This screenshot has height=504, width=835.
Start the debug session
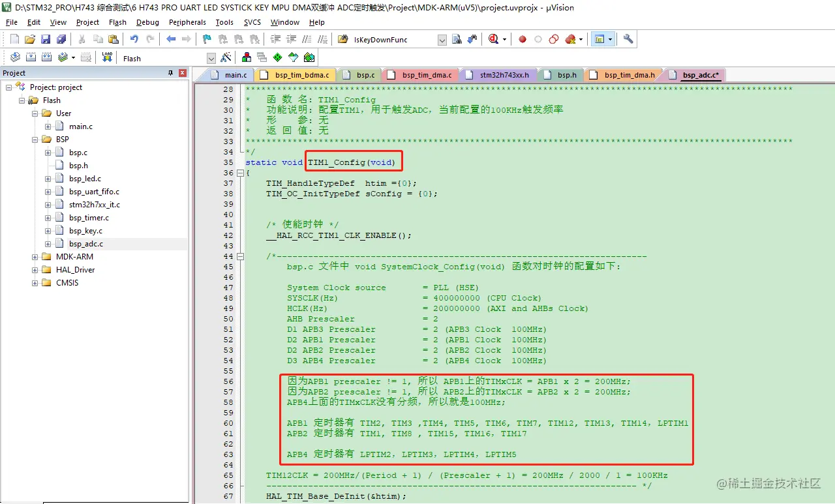coord(494,39)
